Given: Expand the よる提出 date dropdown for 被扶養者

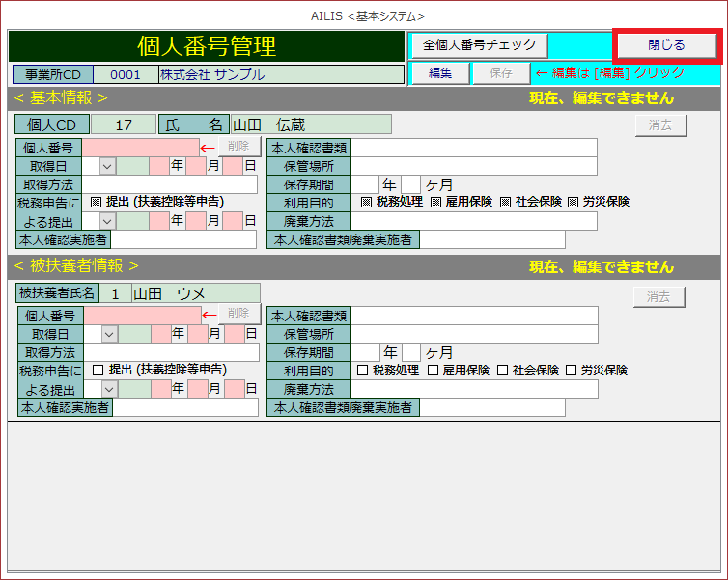Looking at the screenshot, I should tap(109, 389).
